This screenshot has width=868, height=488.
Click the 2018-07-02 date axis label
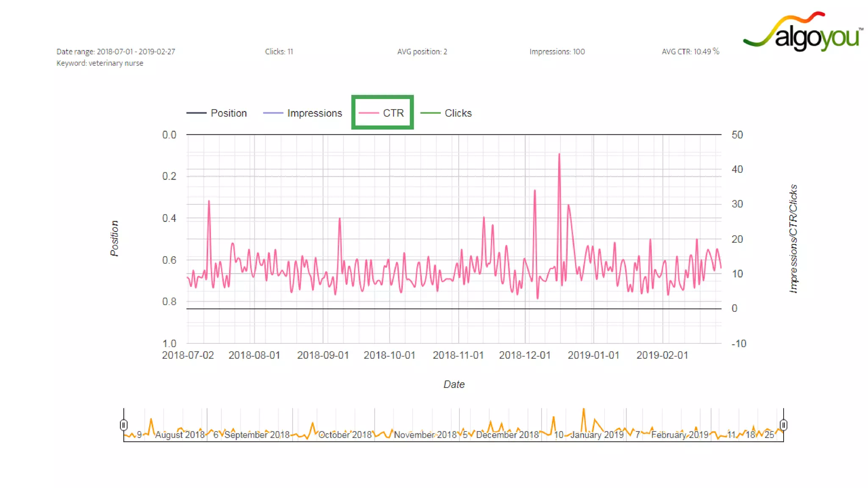tap(188, 355)
